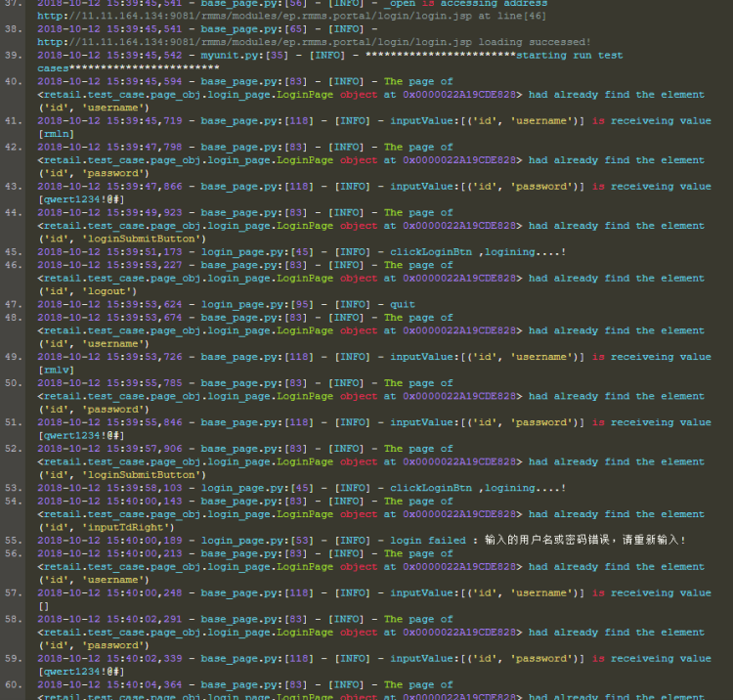Click ('id', 'loginSubmitButton') under line 44
This screenshot has height=700, width=733.
121,239
